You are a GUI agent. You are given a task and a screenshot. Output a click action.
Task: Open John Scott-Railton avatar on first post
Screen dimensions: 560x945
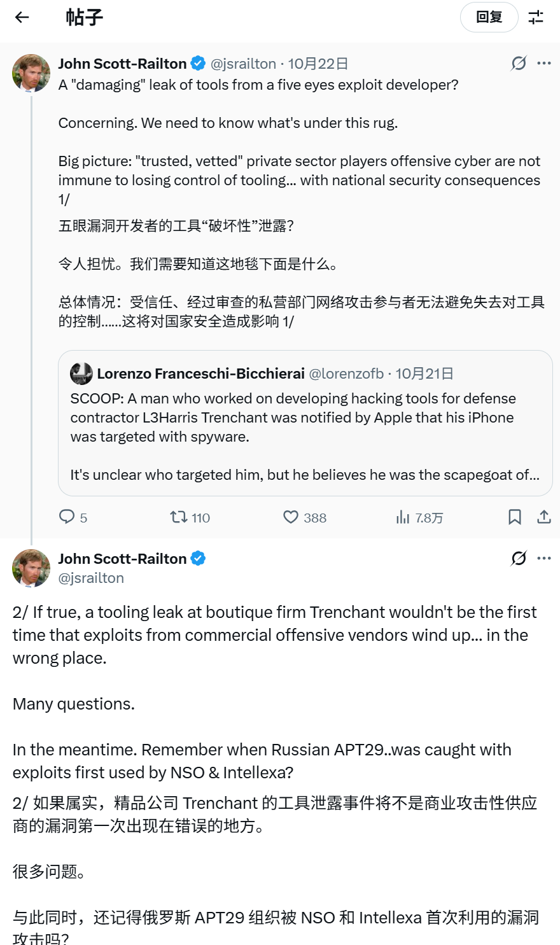(x=31, y=73)
